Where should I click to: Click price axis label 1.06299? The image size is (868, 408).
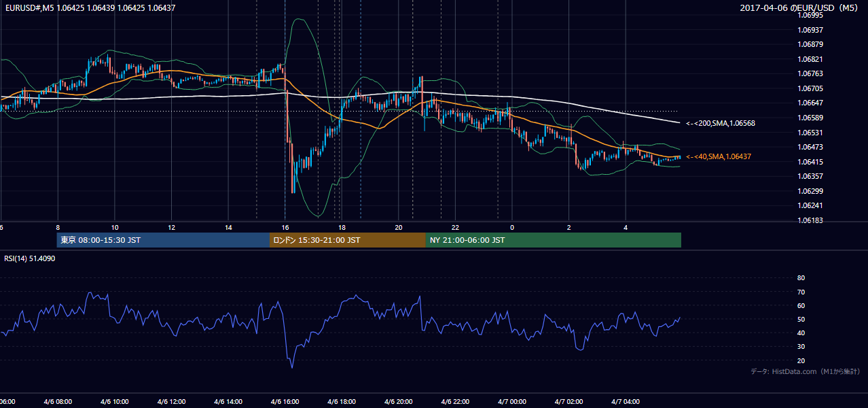(810, 191)
